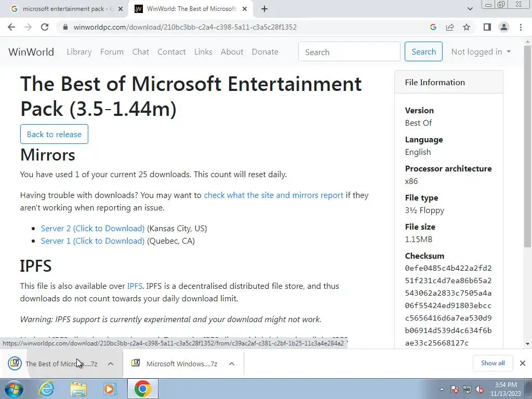Open the IPFS link
This screenshot has height=399, width=532.
pyautogui.click(x=135, y=286)
